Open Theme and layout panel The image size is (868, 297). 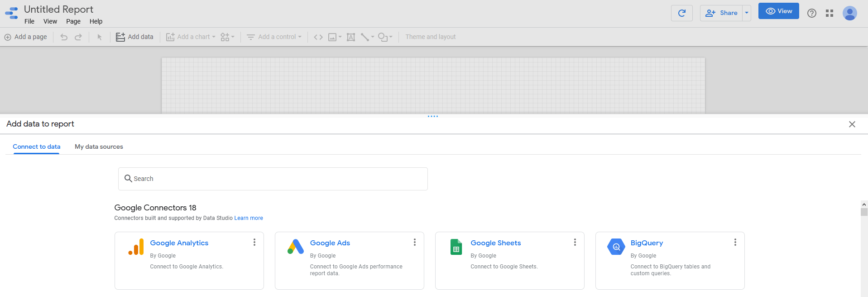pyautogui.click(x=431, y=37)
